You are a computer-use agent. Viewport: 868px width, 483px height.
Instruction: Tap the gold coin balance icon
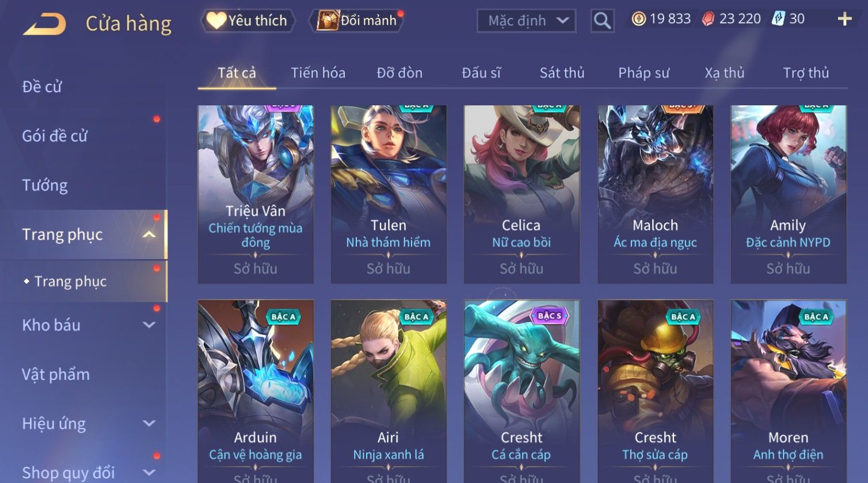638,19
